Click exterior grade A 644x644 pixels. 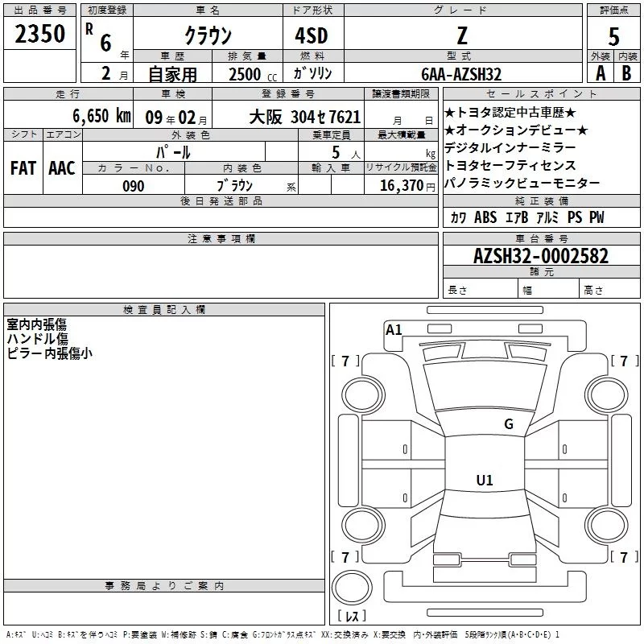(x=601, y=73)
